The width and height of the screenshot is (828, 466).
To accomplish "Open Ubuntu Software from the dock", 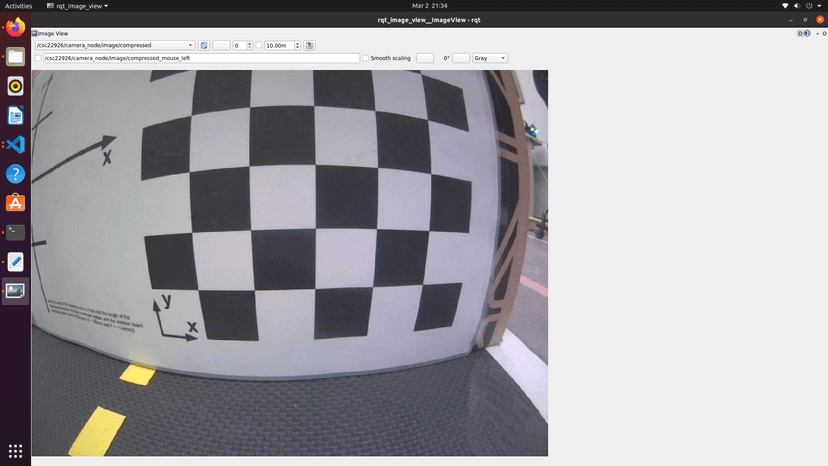I will pos(15,203).
